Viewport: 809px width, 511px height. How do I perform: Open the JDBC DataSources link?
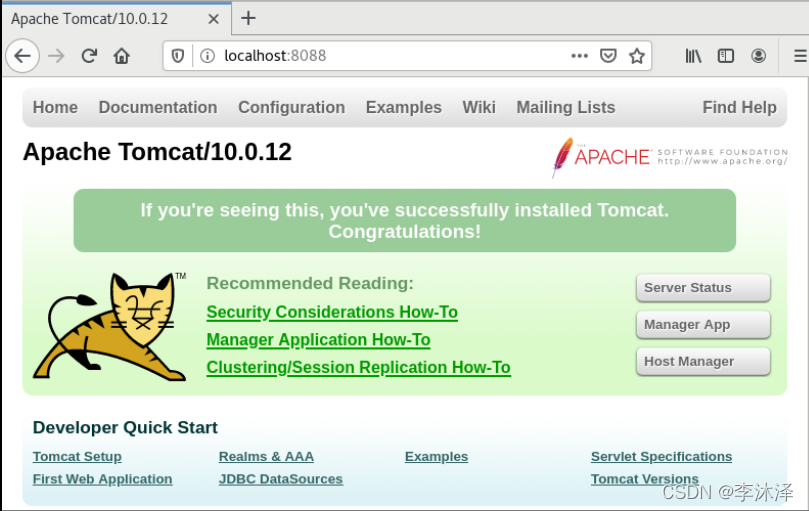281,479
